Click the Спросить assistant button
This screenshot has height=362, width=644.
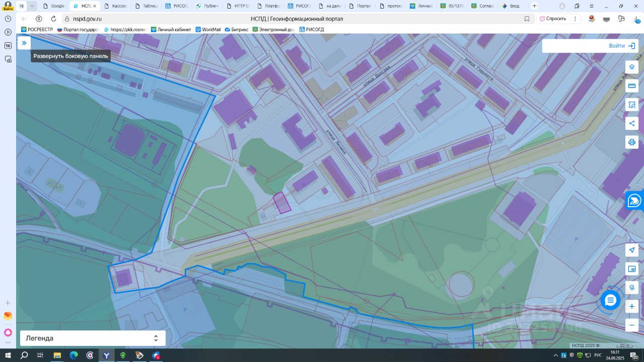click(552, 19)
